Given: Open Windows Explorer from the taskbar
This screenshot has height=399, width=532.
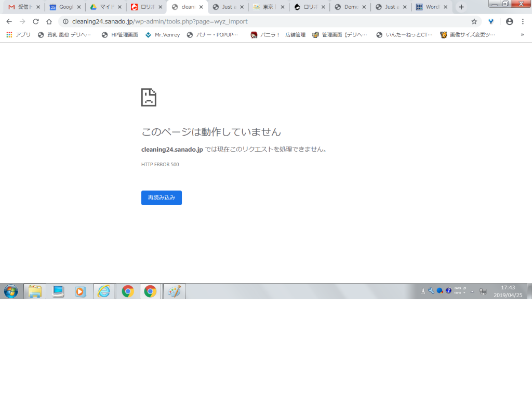Looking at the screenshot, I should tap(34, 291).
